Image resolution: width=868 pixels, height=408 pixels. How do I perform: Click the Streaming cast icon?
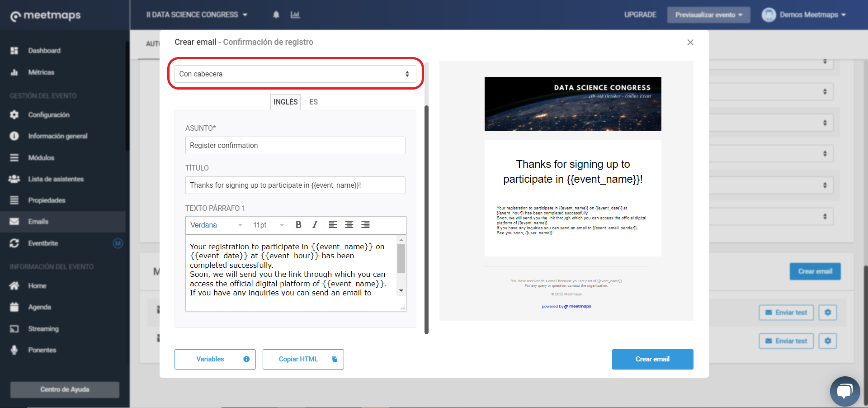(x=14, y=329)
